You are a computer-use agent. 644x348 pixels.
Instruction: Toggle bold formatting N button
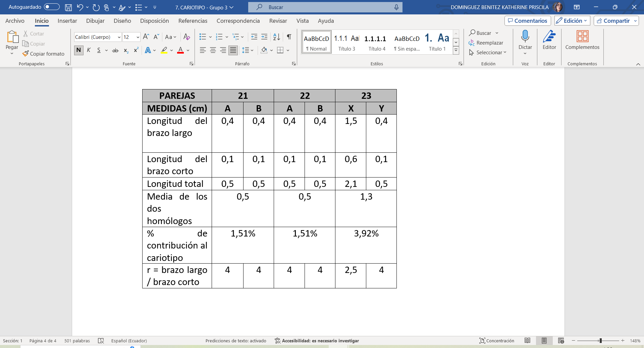78,50
